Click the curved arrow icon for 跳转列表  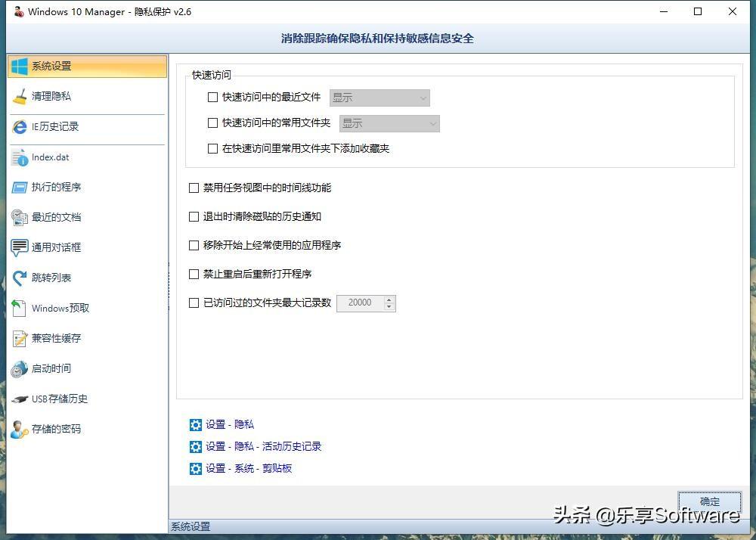pyautogui.click(x=20, y=278)
